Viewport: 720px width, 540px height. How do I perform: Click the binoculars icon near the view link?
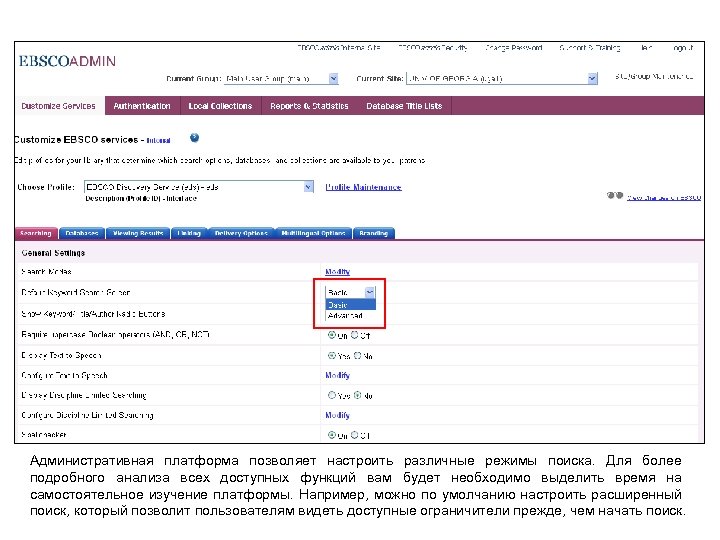click(615, 196)
